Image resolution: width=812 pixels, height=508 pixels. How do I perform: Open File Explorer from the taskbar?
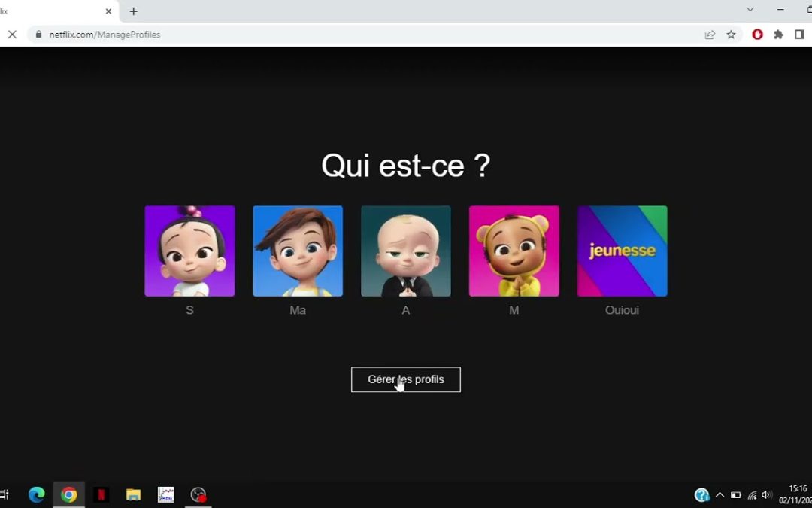pos(134,495)
